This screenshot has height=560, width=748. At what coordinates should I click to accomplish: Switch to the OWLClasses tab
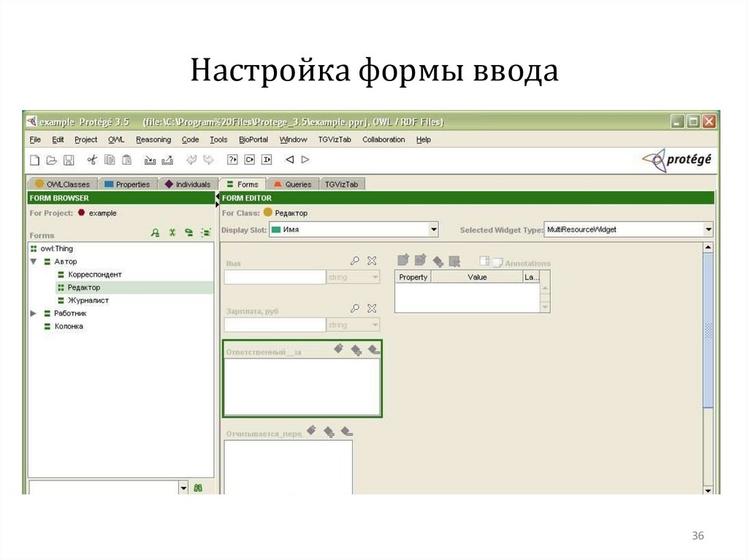click(63, 184)
